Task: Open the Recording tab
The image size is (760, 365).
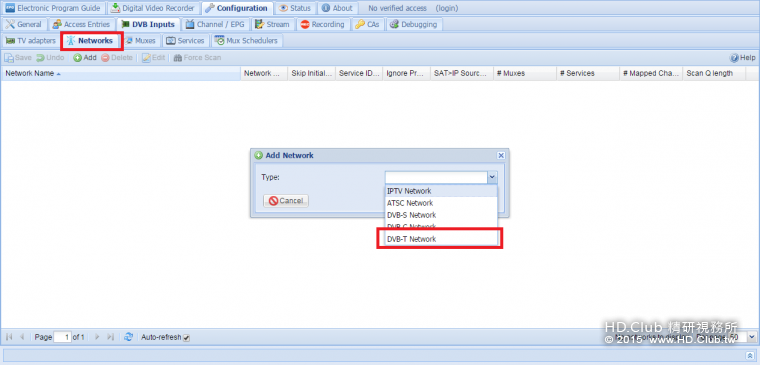Action: pos(323,24)
